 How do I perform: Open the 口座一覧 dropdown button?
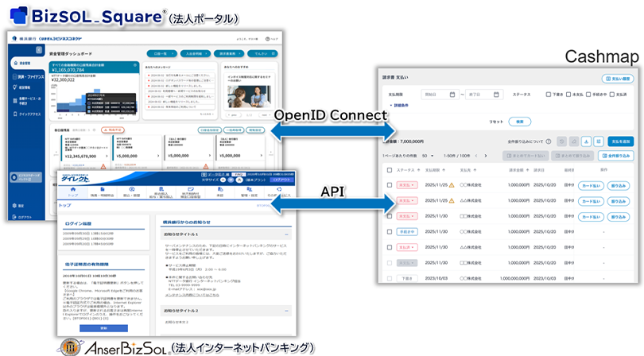tap(161, 54)
